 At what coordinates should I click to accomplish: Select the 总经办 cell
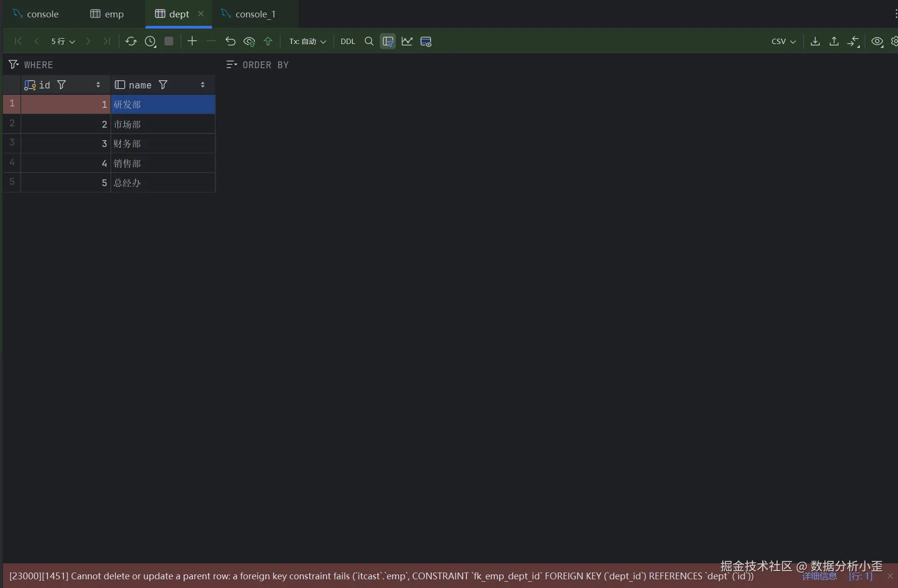163,183
